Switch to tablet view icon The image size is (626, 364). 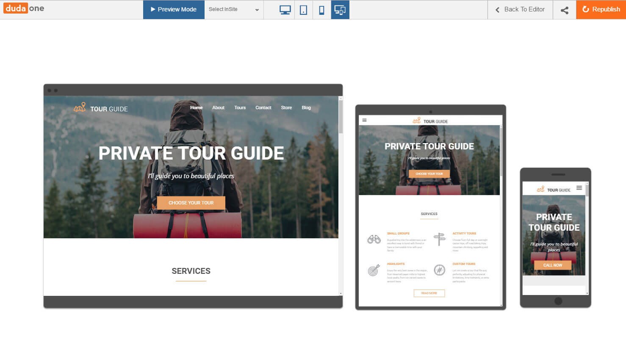(304, 10)
